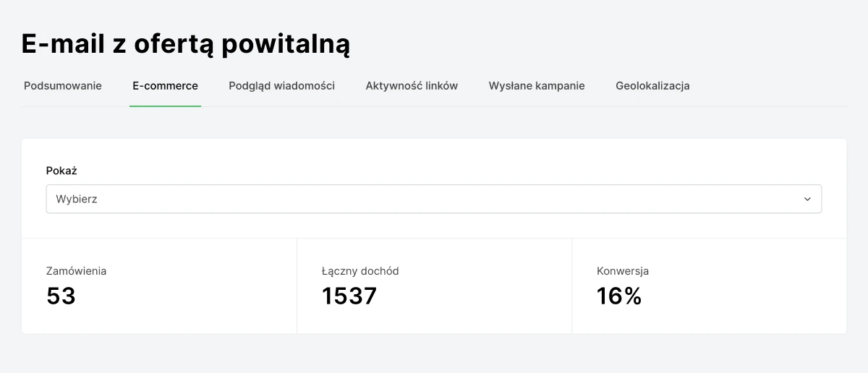Click the Łączny dochód stat label
The height and width of the screenshot is (373, 868).
360,271
